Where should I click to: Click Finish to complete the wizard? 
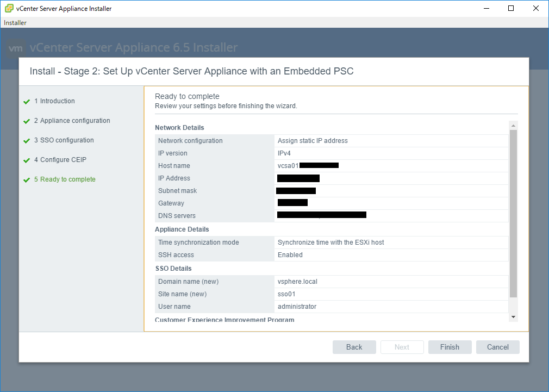[450, 347]
